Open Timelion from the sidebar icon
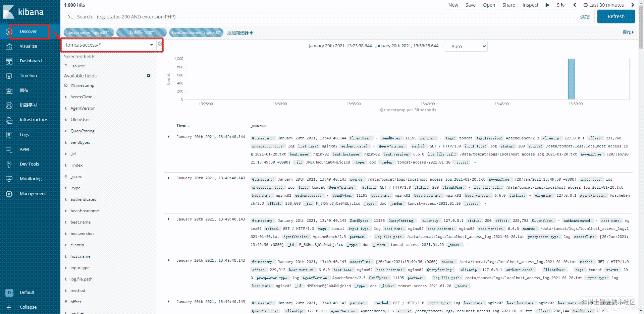 pyautogui.click(x=9, y=76)
